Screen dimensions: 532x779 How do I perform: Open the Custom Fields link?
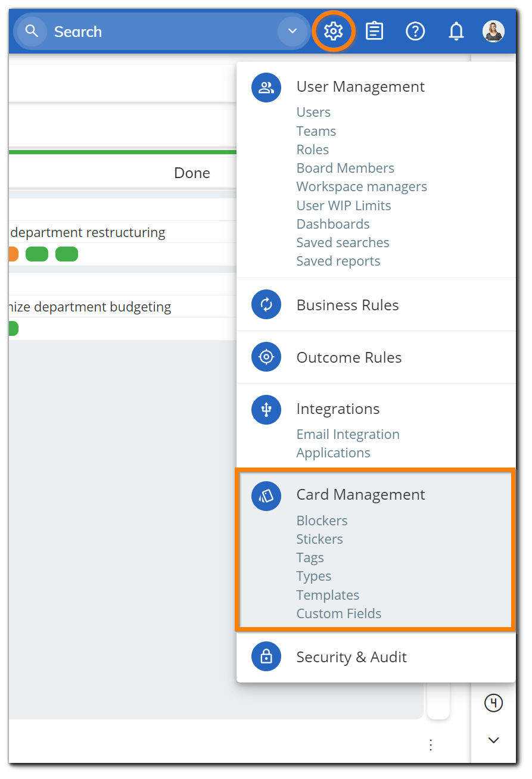(x=338, y=613)
